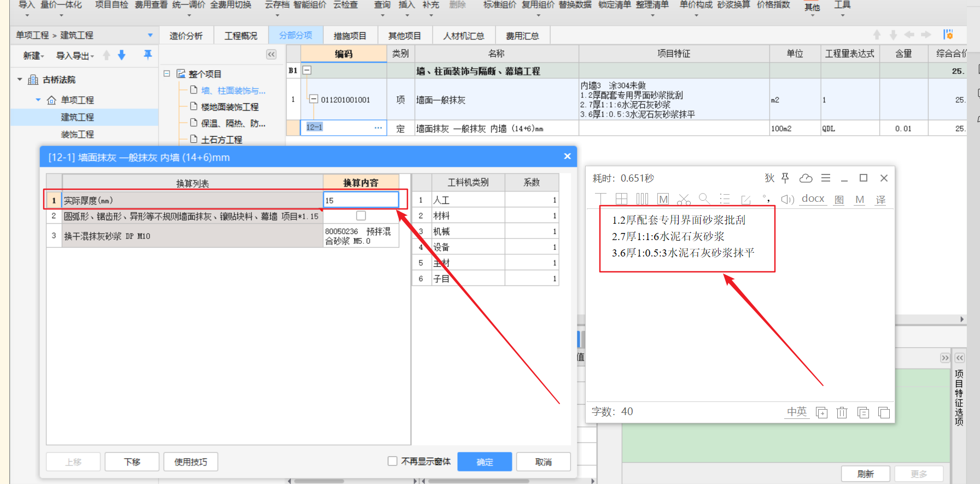Switch to the 其他项目 tab
The height and width of the screenshot is (484, 980).
point(405,36)
